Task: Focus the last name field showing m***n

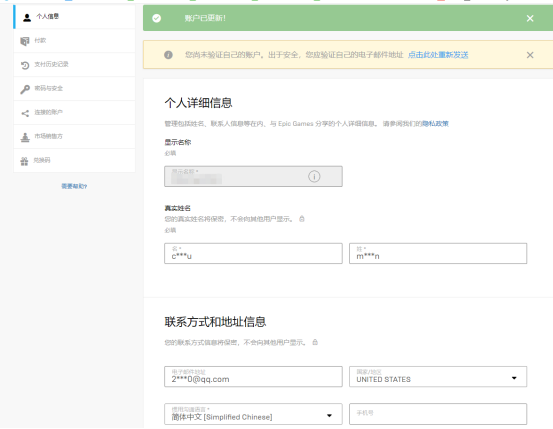Action: click(438, 253)
